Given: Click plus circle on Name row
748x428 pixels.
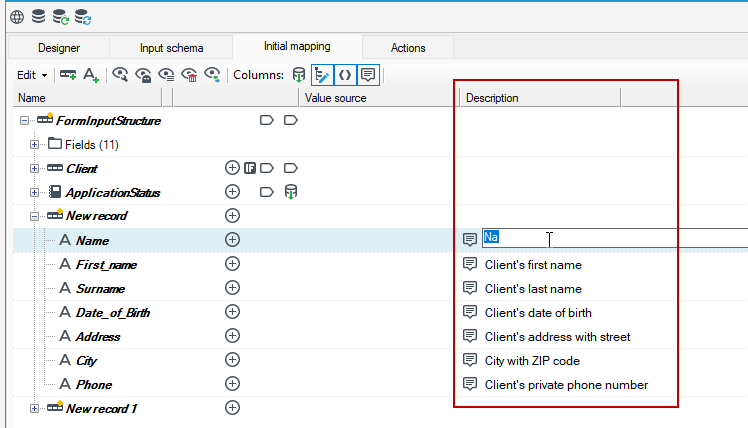Looking at the screenshot, I should click(232, 240).
